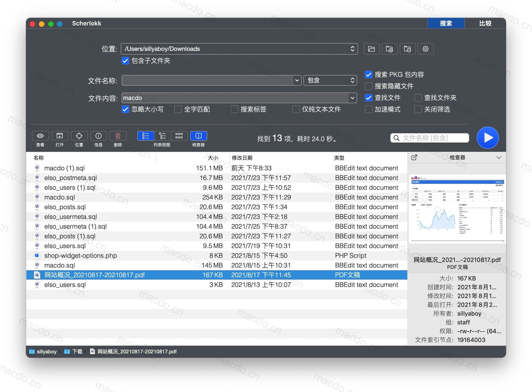
Task: Open settings via the gear icon
Action: point(426,49)
